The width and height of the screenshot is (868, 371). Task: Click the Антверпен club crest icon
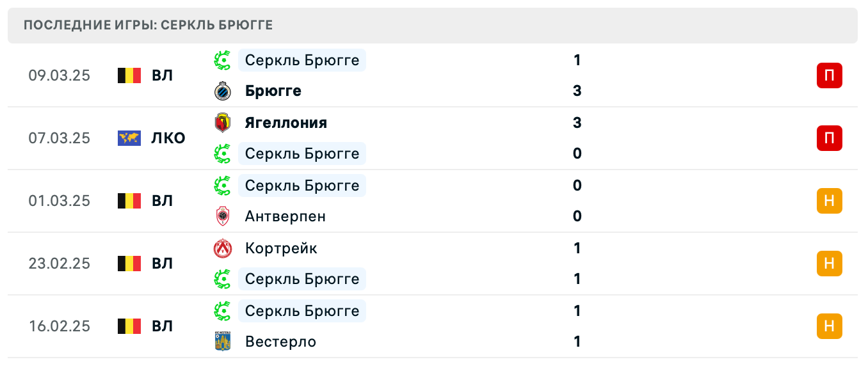(223, 216)
